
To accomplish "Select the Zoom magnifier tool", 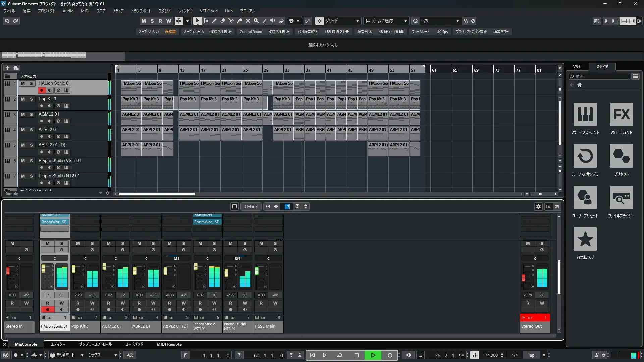I will 256,21.
